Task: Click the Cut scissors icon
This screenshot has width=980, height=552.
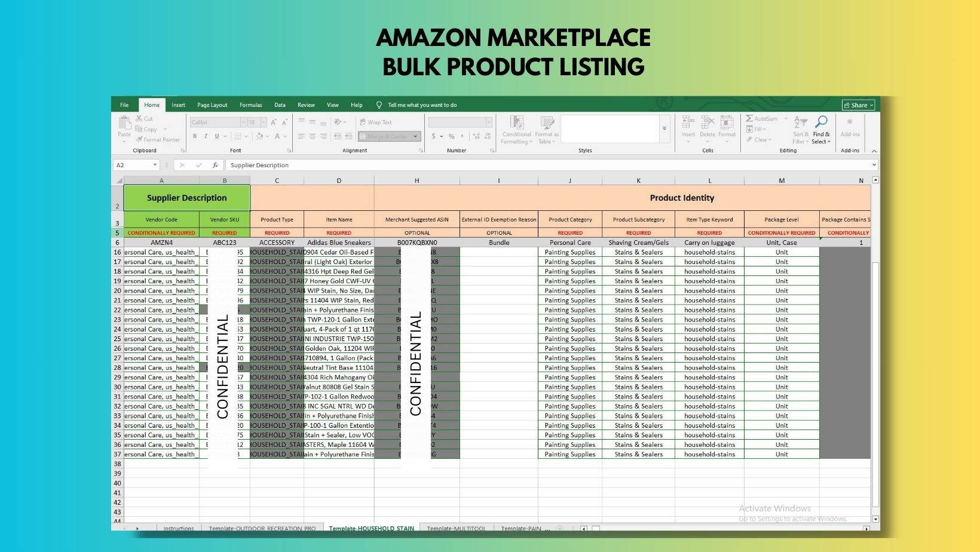Action: tap(139, 118)
